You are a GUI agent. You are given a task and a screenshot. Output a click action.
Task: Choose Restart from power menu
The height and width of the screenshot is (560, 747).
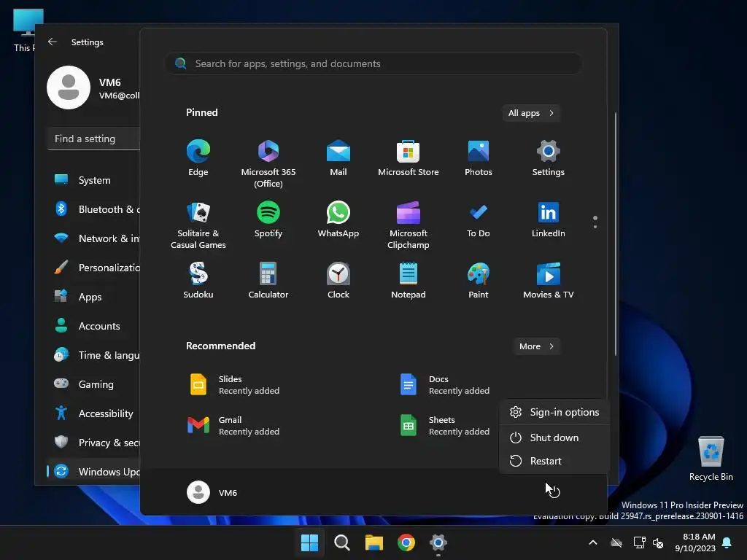pyautogui.click(x=554, y=461)
